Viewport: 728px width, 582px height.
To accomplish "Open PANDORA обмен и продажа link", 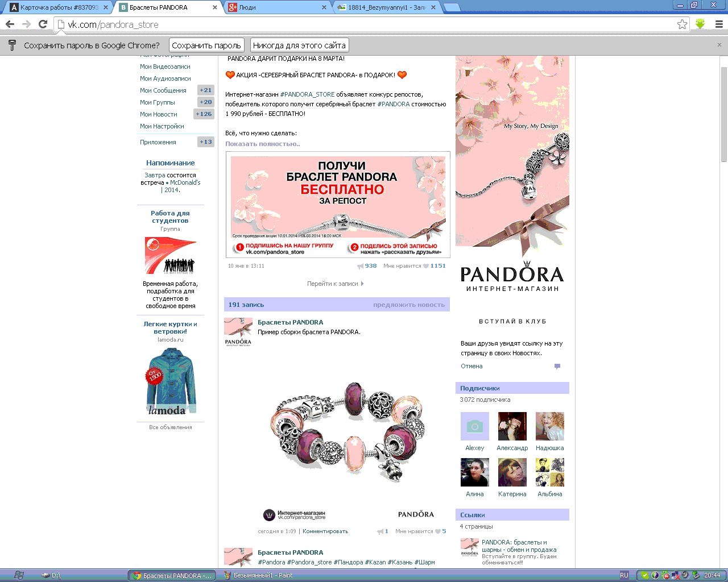I will [519, 546].
